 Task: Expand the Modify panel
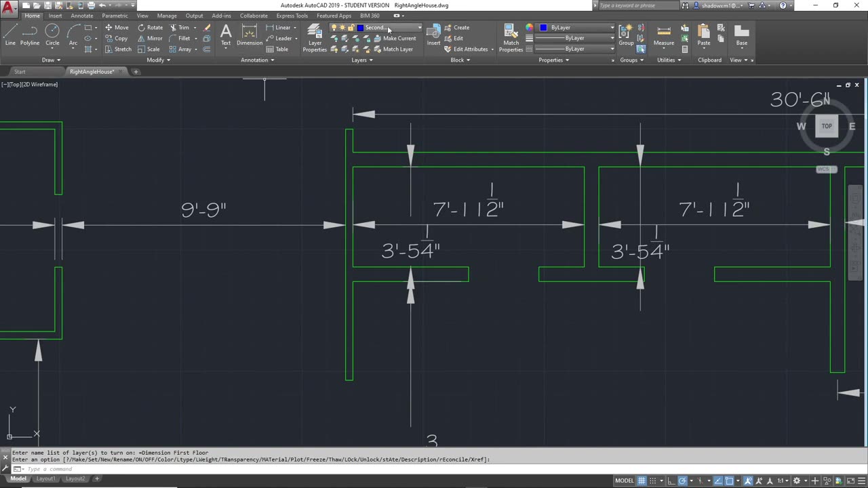(x=158, y=60)
